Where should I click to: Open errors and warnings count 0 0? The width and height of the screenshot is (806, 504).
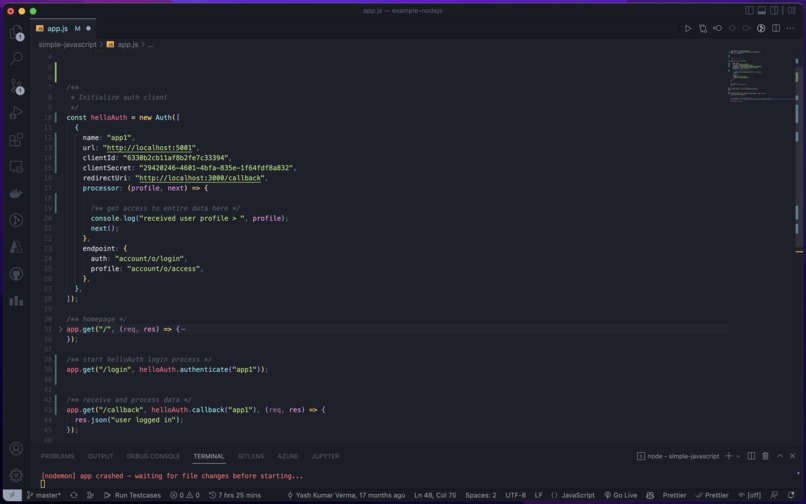[185, 495]
